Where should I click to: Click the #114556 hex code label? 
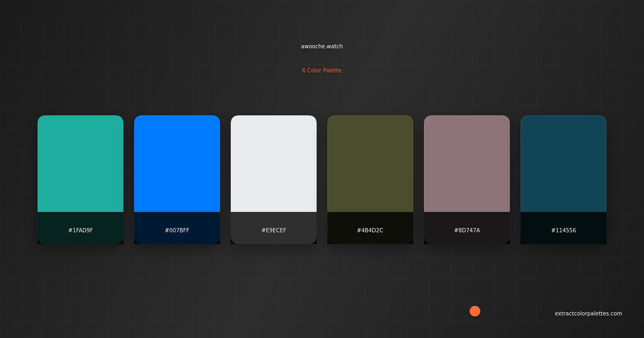click(x=563, y=230)
